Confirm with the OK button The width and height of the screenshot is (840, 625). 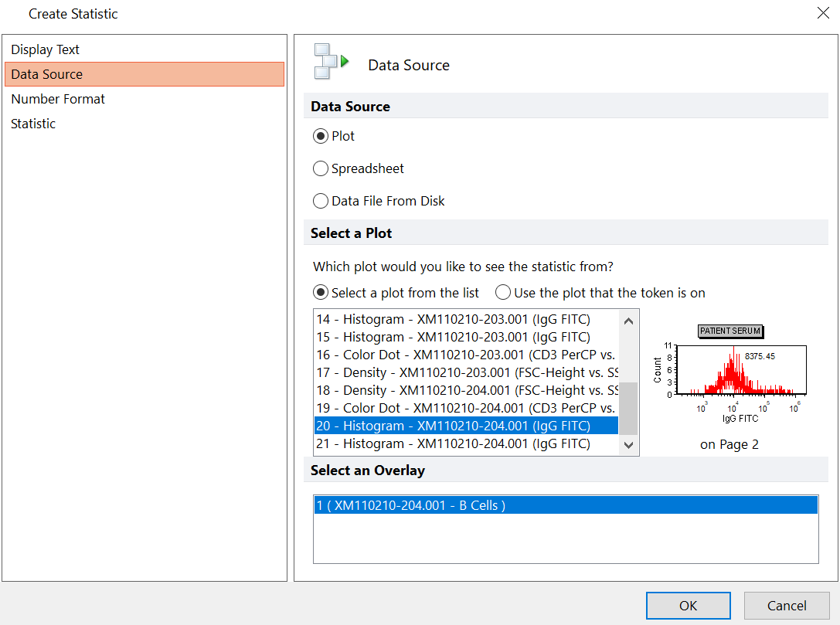688,606
